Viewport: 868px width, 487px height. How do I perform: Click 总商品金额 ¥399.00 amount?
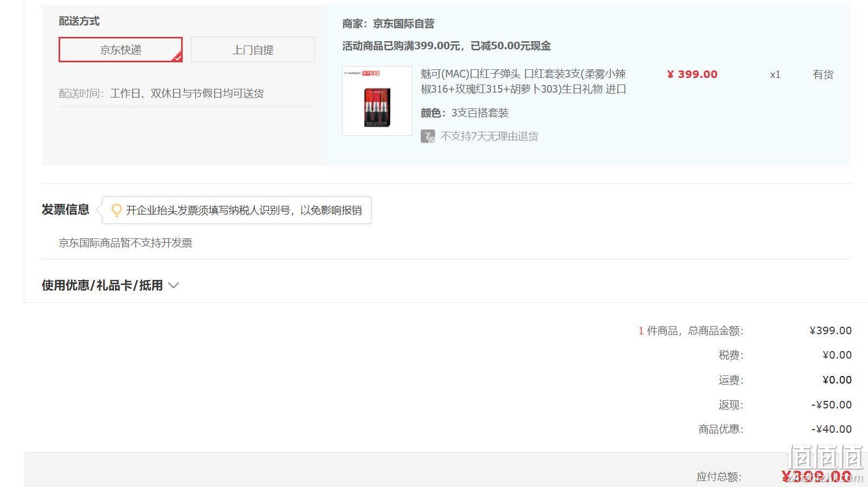pyautogui.click(x=831, y=330)
